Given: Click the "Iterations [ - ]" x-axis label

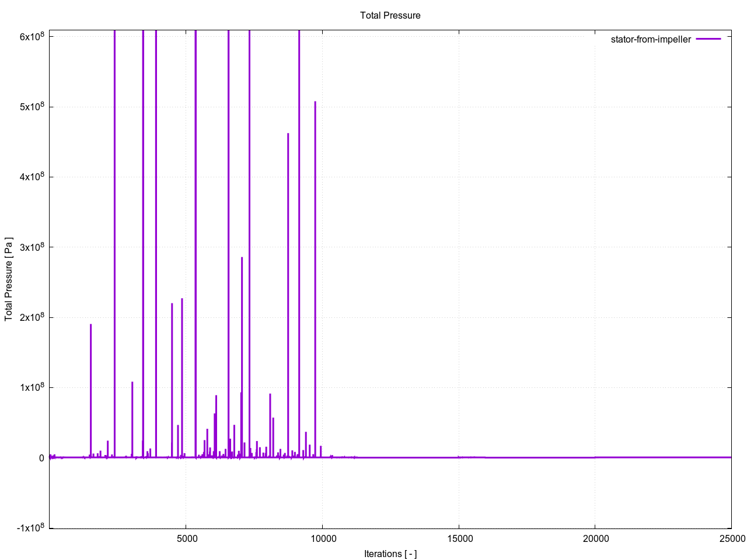Looking at the screenshot, I should (x=390, y=554).
